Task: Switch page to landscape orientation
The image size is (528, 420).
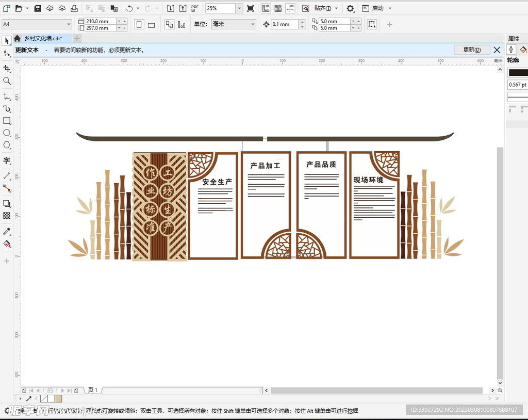Action: [x=152, y=25]
